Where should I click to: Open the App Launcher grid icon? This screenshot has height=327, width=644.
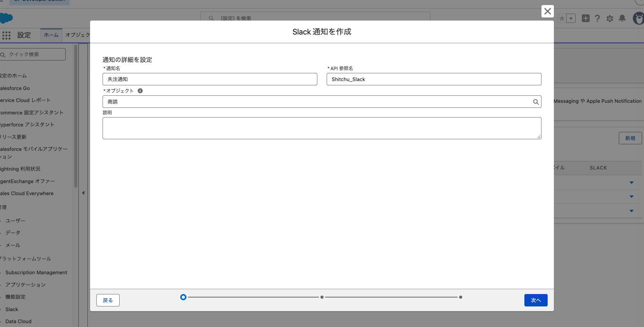click(6, 35)
